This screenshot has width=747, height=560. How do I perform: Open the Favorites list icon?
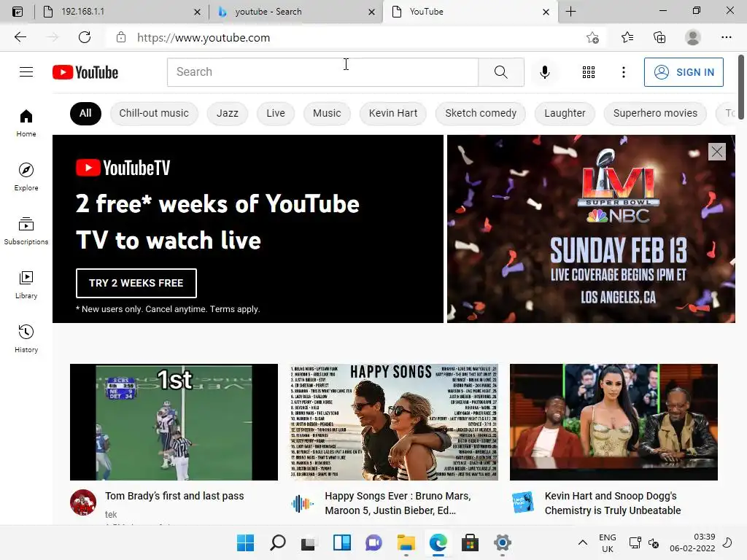coord(627,37)
